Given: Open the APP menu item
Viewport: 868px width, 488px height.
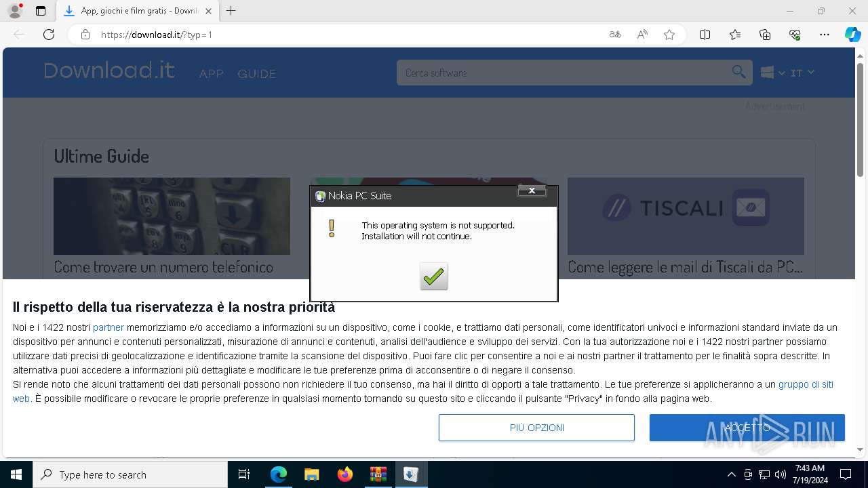Looking at the screenshot, I should click(x=211, y=73).
